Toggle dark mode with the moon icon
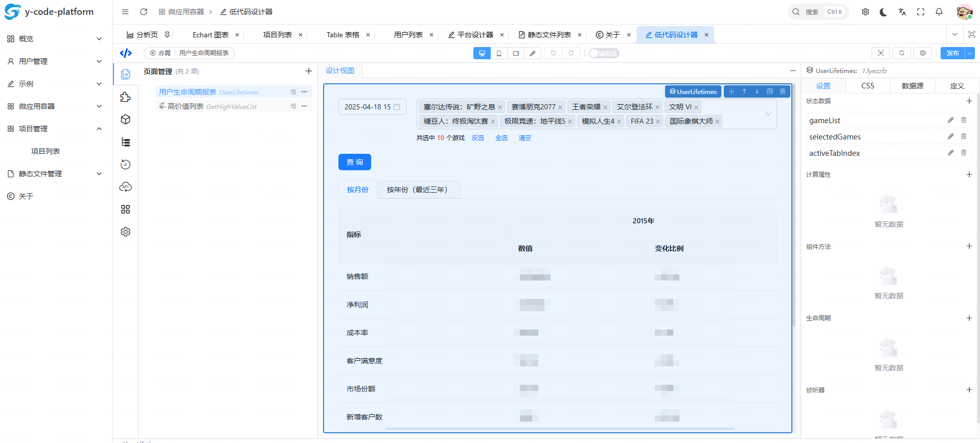The width and height of the screenshot is (980, 443). click(883, 12)
